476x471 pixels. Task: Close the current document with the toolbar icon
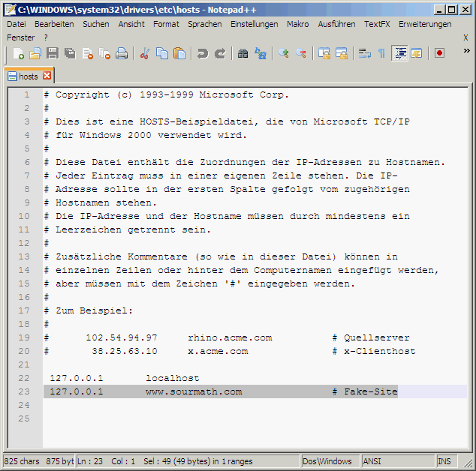[88, 54]
